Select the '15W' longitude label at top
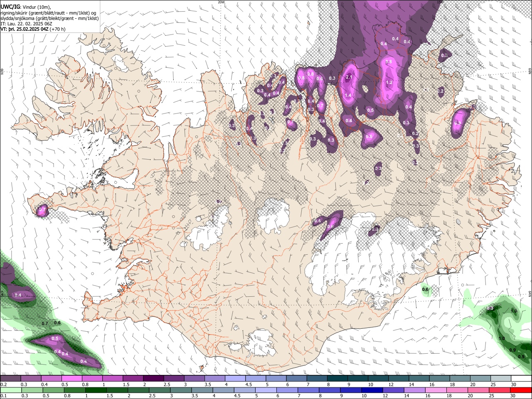532x399 pixels. coord(440,2)
